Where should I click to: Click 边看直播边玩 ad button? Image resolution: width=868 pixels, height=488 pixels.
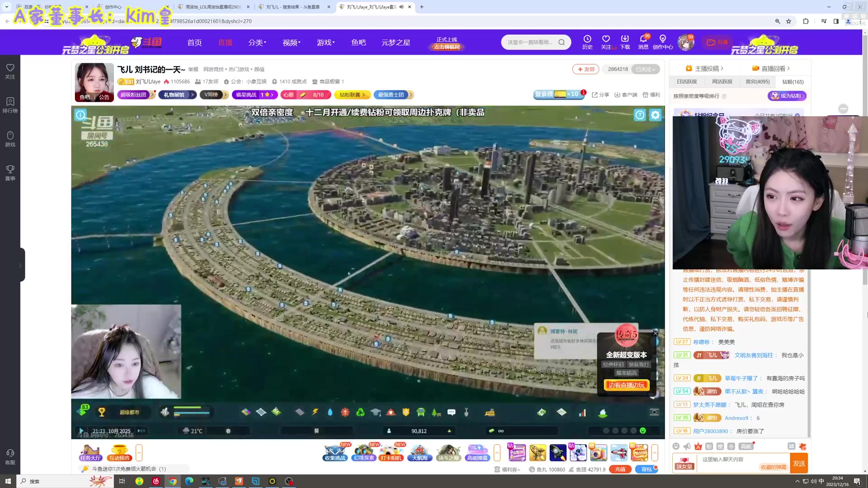pos(627,385)
